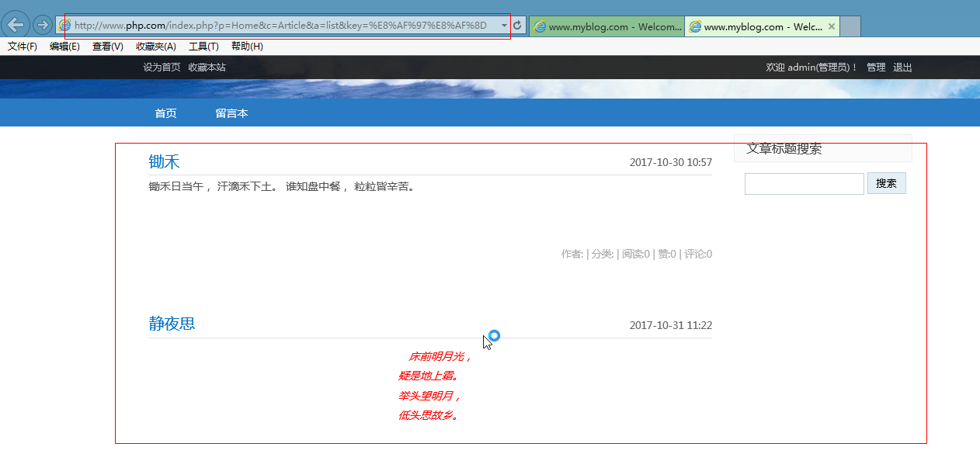Close the active www.myblog.com tab
Viewport: 980px width, 454px height.
click(832, 26)
